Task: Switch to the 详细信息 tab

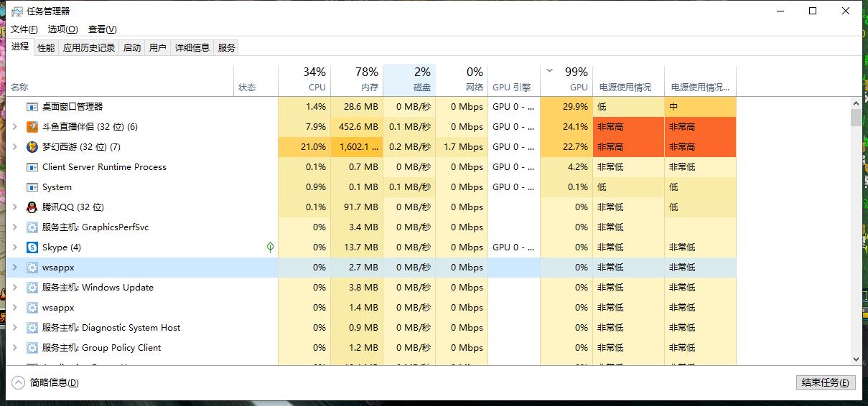Action: point(192,48)
